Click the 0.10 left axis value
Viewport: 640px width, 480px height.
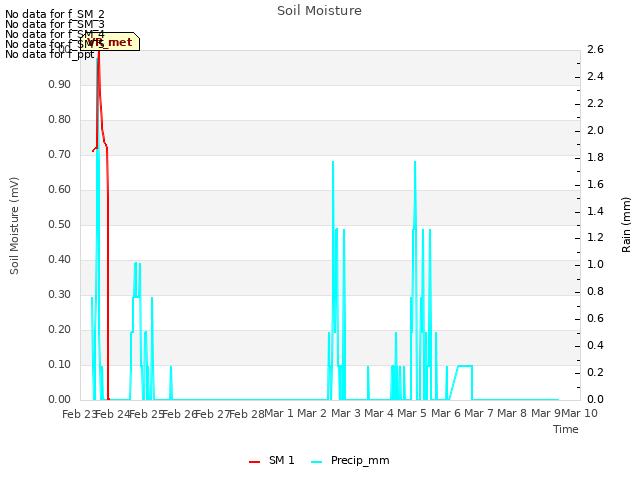59,364
